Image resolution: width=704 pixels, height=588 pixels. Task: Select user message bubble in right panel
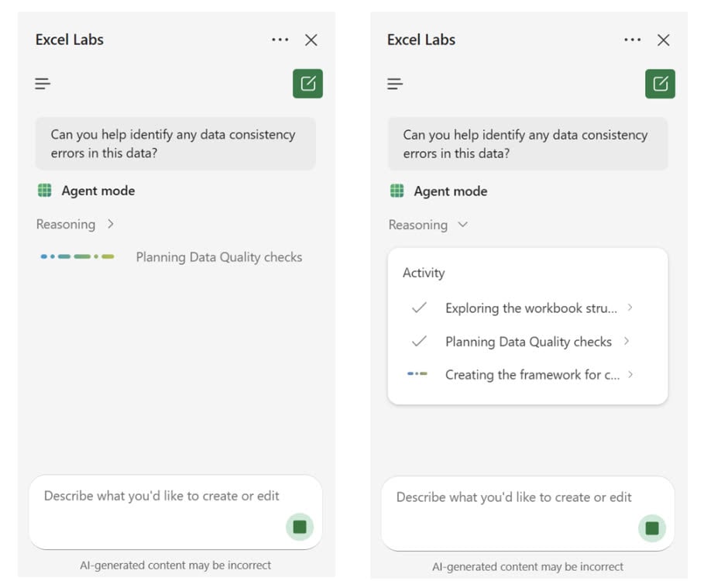[x=527, y=144]
